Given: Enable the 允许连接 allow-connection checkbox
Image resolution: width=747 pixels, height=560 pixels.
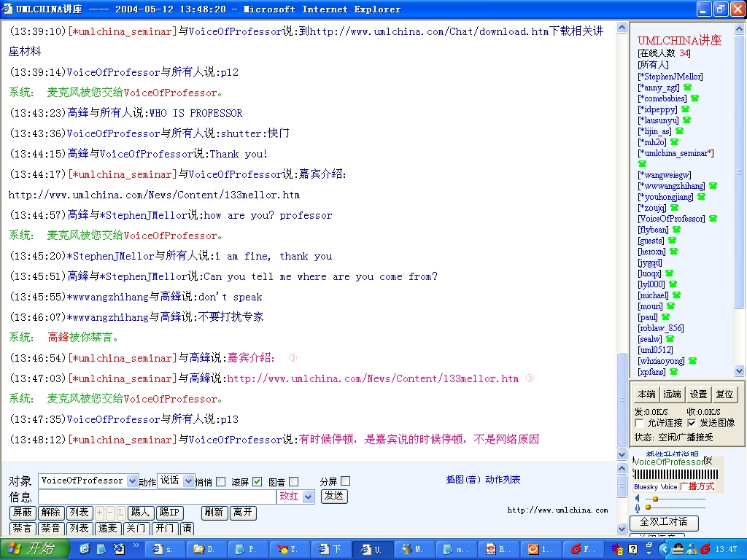Looking at the screenshot, I should click(639, 424).
